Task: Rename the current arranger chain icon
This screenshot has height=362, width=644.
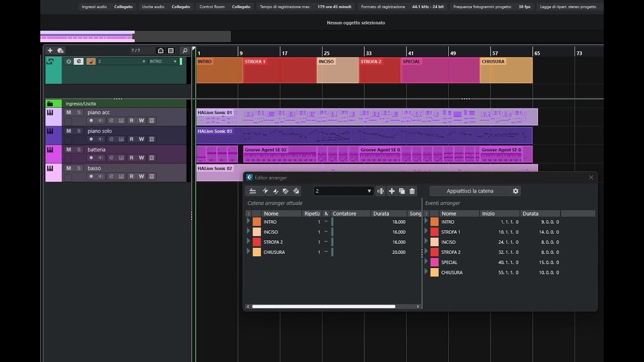Action: 380,191
